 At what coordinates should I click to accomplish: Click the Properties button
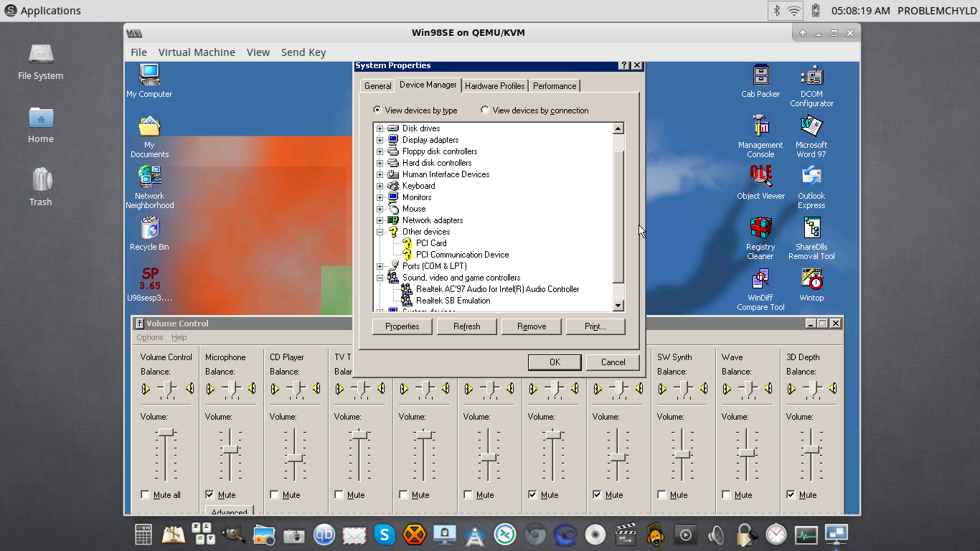coord(402,326)
